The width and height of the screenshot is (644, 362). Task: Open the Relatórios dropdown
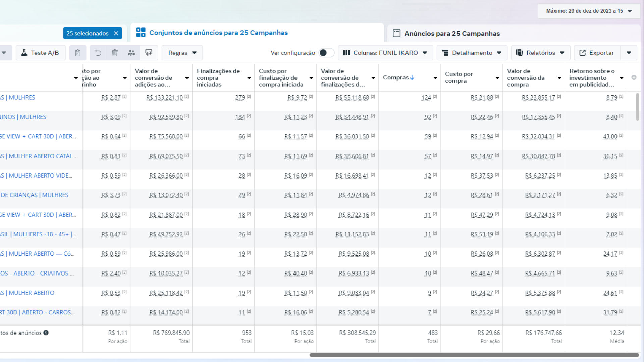click(541, 53)
